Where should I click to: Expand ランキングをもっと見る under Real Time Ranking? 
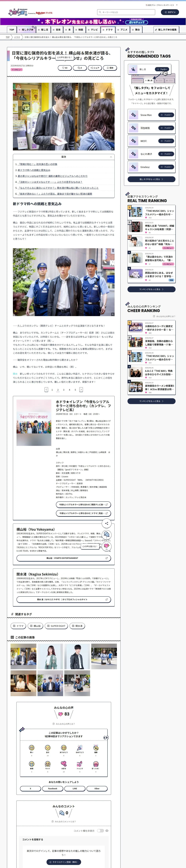coord(151,289)
